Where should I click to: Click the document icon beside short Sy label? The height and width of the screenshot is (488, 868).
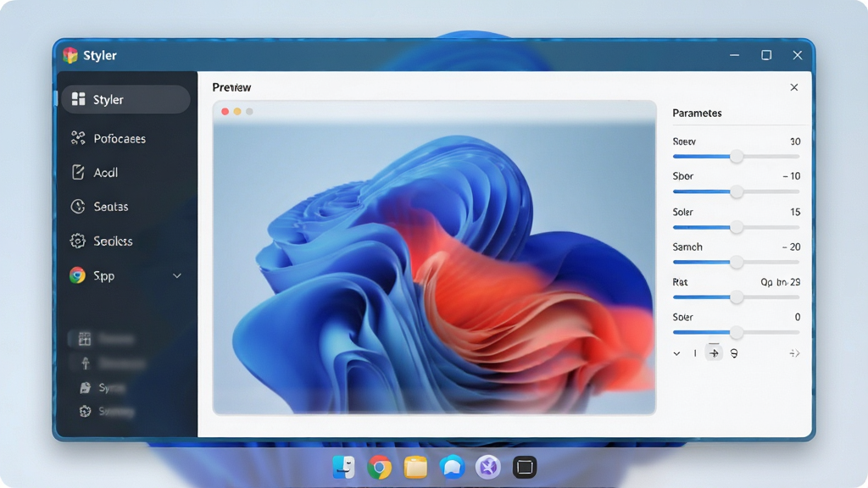(85, 387)
